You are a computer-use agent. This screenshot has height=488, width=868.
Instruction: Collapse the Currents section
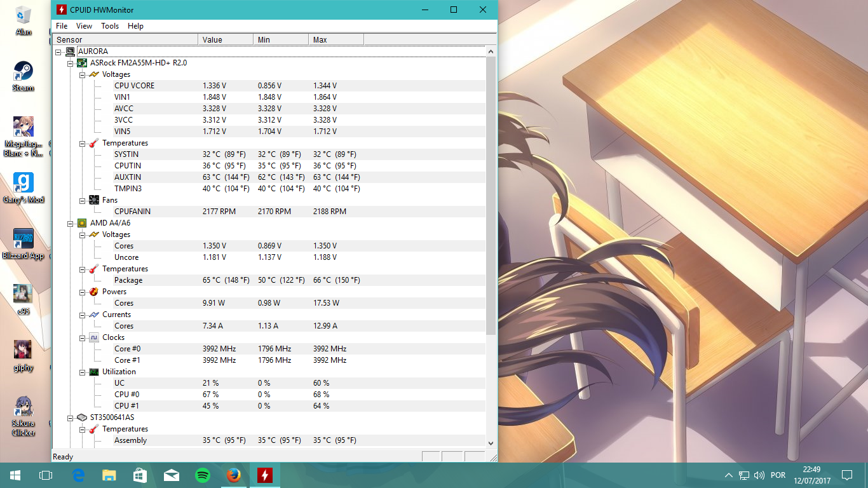coord(83,315)
